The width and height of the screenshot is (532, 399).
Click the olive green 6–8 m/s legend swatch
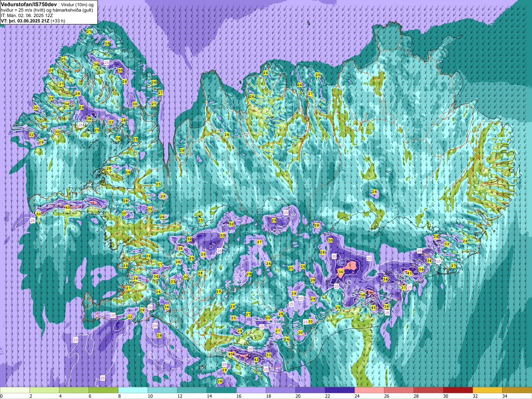(103, 390)
